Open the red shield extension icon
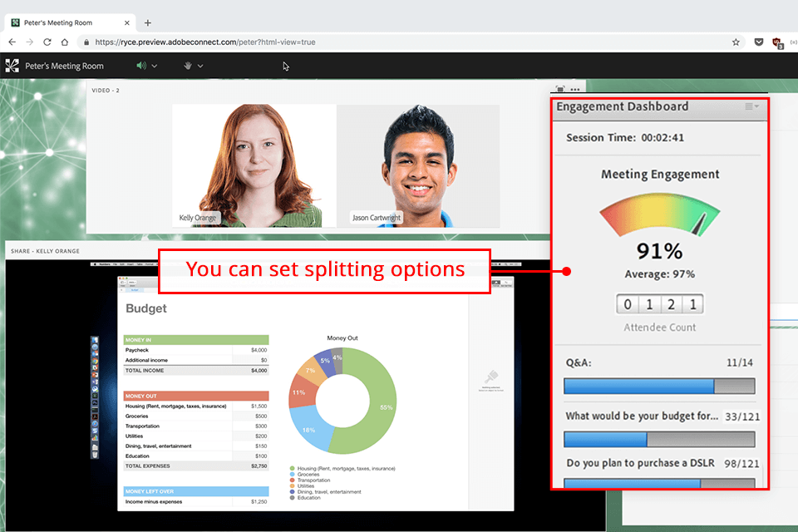Screen dimensions: 798x532 [x=778, y=42]
